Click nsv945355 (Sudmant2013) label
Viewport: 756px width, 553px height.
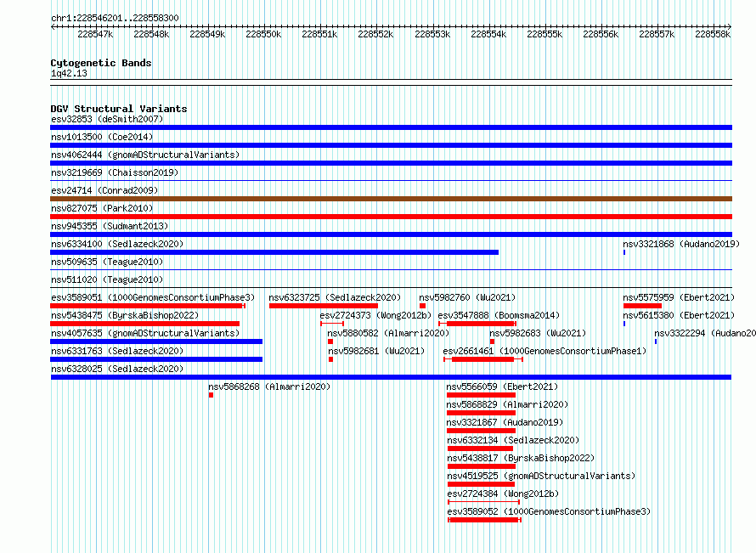click(x=110, y=226)
